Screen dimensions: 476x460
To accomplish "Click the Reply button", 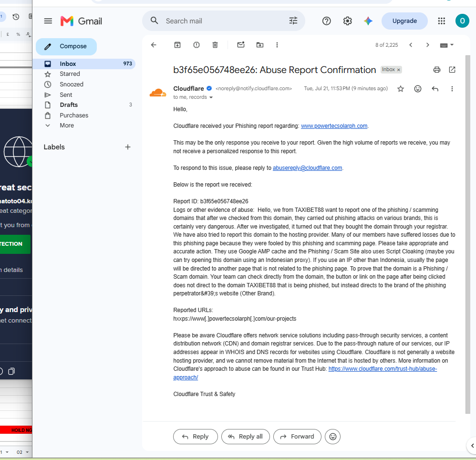I will [195, 437].
